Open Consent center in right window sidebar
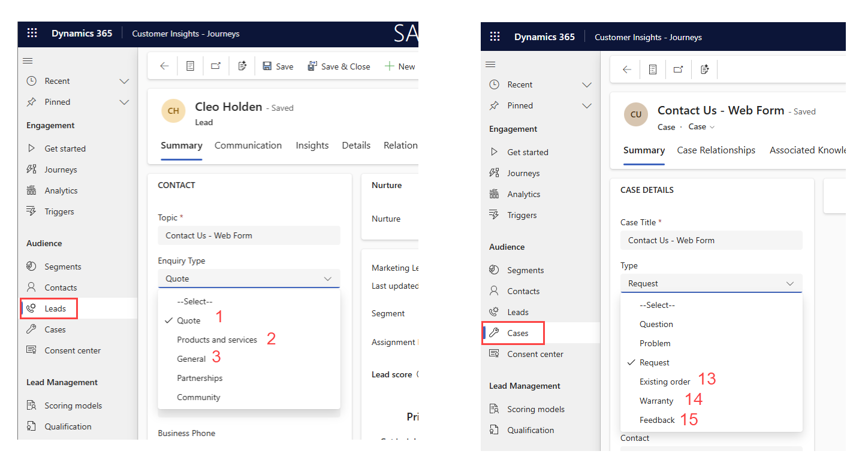Viewport: 868px width, 469px height. (x=535, y=354)
